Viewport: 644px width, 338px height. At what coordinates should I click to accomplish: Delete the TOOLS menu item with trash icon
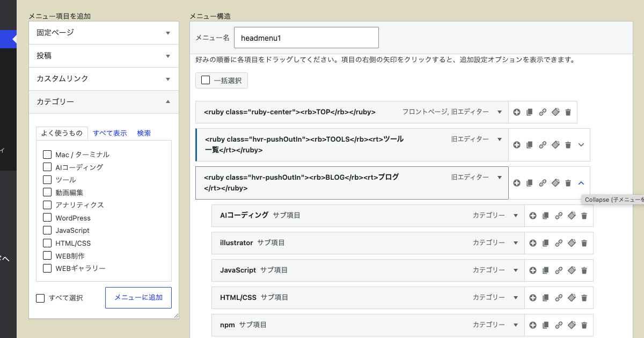click(x=568, y=145)
